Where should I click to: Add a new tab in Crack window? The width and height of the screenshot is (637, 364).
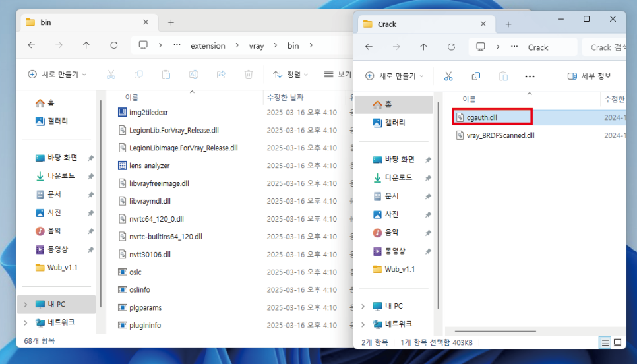pos(508,24)
